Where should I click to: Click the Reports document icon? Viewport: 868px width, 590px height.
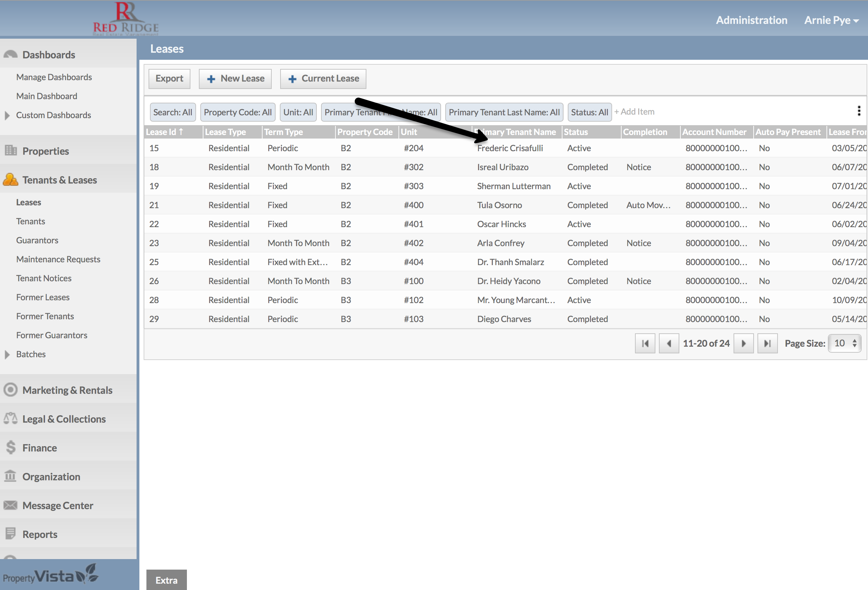click(11, 534)
